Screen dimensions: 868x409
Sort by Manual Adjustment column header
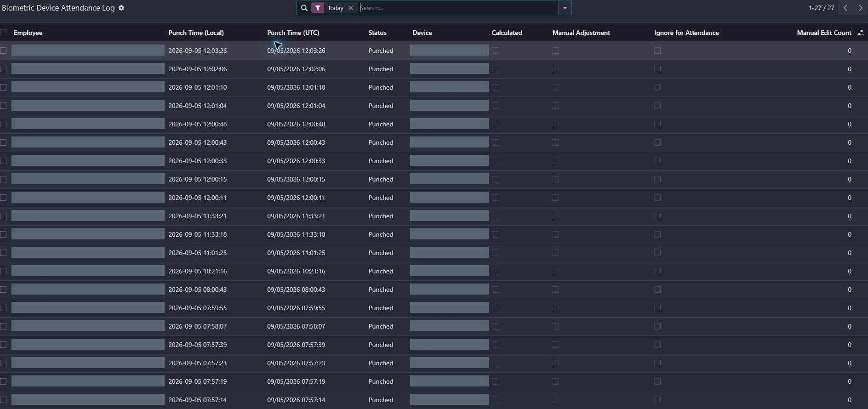[x=581, y=33]
